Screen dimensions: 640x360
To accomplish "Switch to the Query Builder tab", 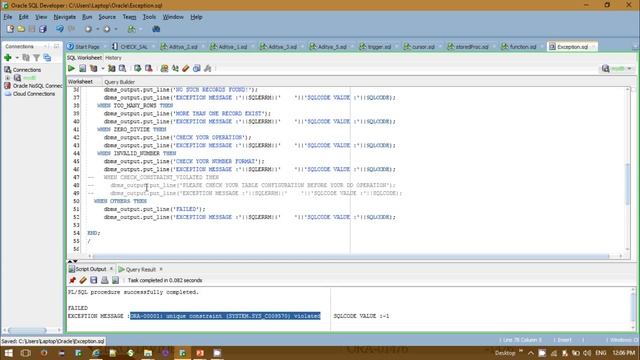I will 119,82.
